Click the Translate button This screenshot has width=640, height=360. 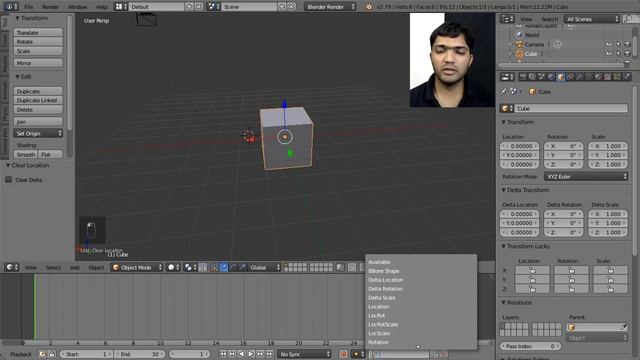[x=38, y=32]
